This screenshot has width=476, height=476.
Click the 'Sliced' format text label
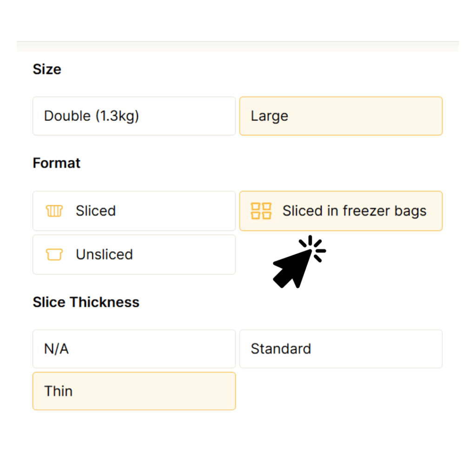tap(96, 211)
